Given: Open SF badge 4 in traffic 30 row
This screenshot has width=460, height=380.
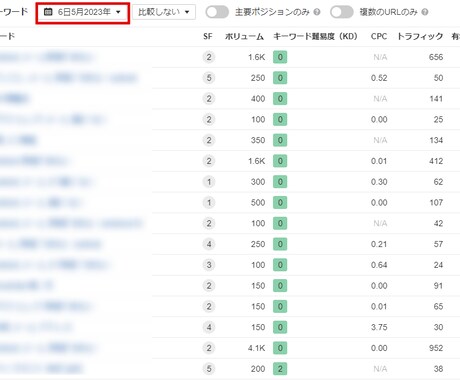Looking at the screenshot, I should point(209,327).
